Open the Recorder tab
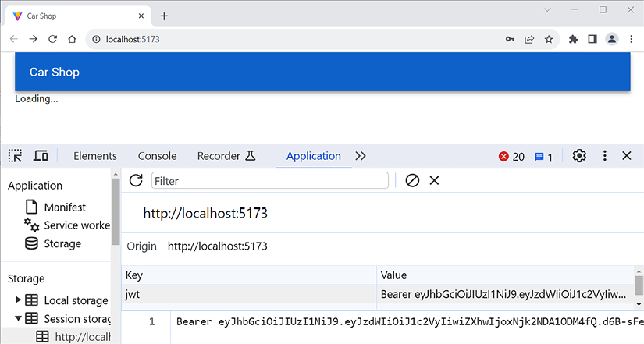This screenshot has width=644, height=344. 226,156
